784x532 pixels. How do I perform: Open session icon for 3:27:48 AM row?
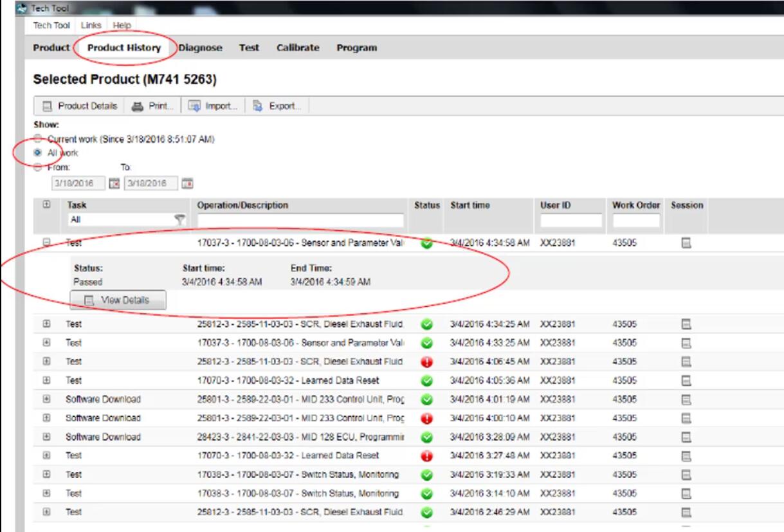[687, 455]
